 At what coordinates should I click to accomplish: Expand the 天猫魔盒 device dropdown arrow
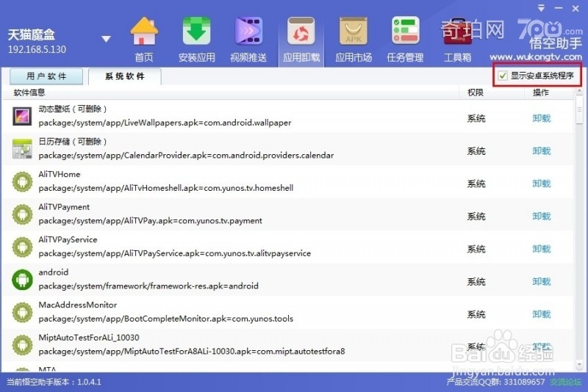[106, 39]
